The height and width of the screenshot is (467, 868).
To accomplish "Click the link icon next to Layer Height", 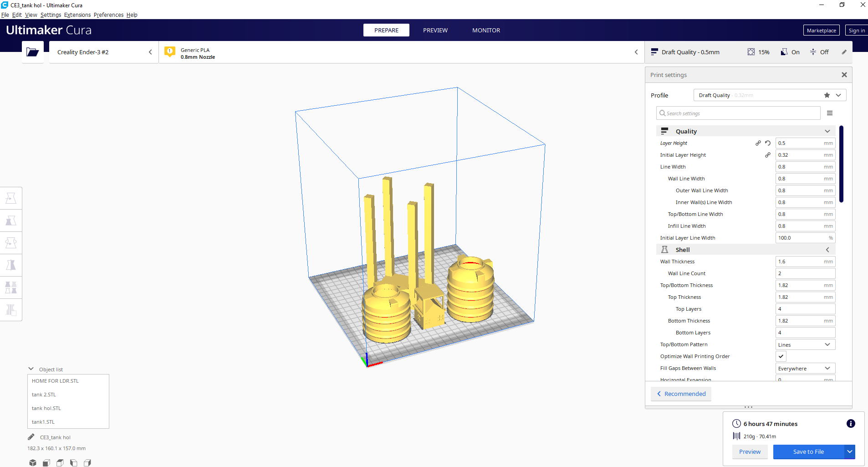I will point(758,143).
